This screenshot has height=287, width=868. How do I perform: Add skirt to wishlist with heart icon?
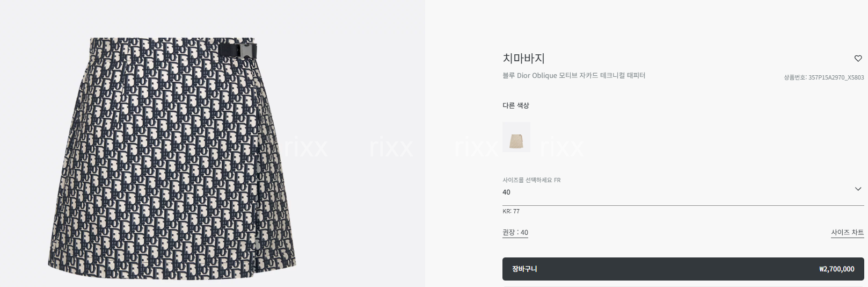[858, 59]
